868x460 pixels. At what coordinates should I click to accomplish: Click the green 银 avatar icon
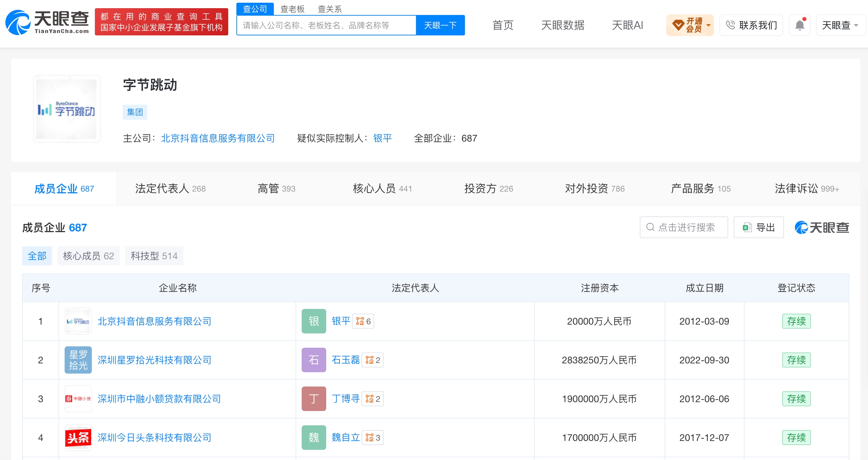(314, 321)
